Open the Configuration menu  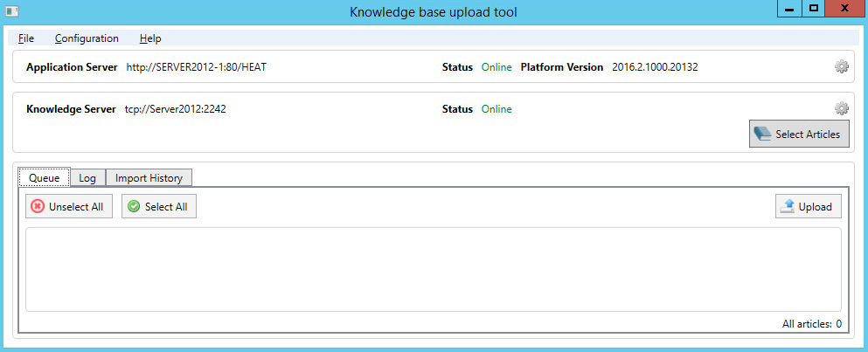point(87,38)
